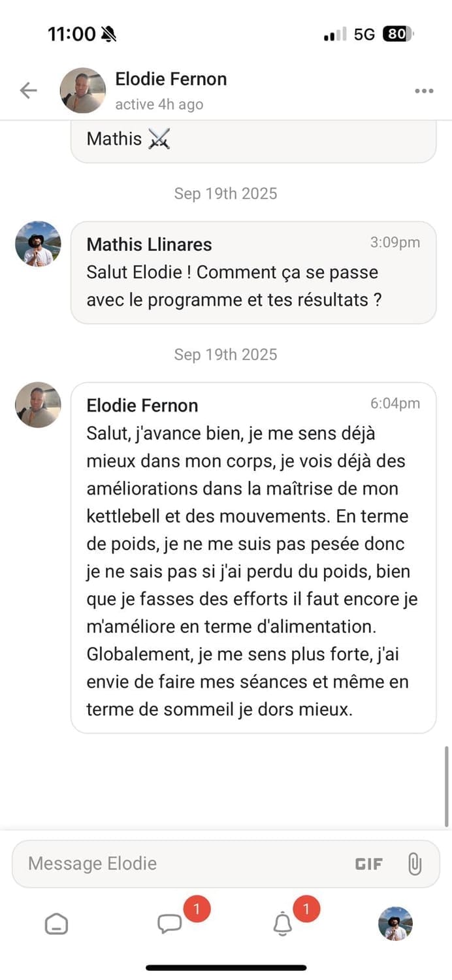The width and height of the screenshot is (452, 980).
Task: Open the GIF picker
Action: (x=369, y=864)
